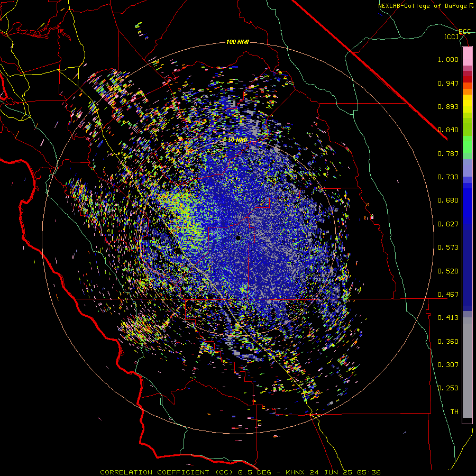
Task: Click the 50 NMI range ring label
Action: 237,140
